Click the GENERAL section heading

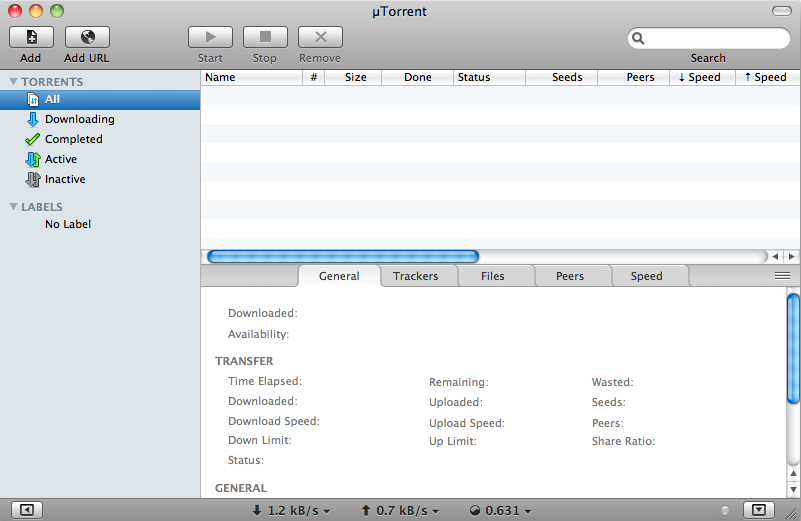[241, 488]
